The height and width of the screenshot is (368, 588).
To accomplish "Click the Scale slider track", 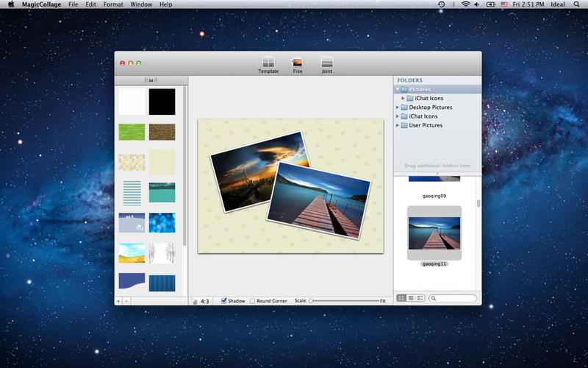I will pyautogui.click(x=345, y=301).
